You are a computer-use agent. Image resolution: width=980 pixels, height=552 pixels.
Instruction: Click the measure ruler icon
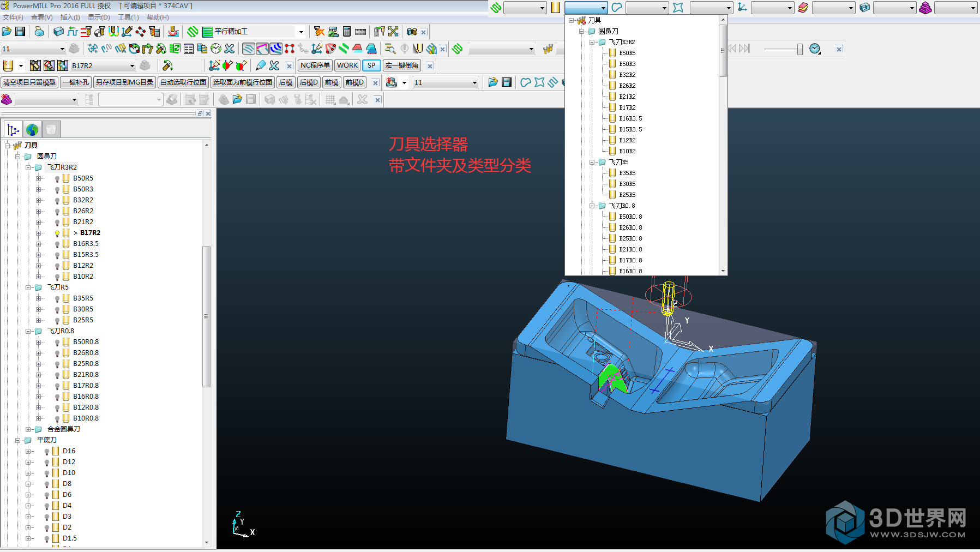(360, 32)
